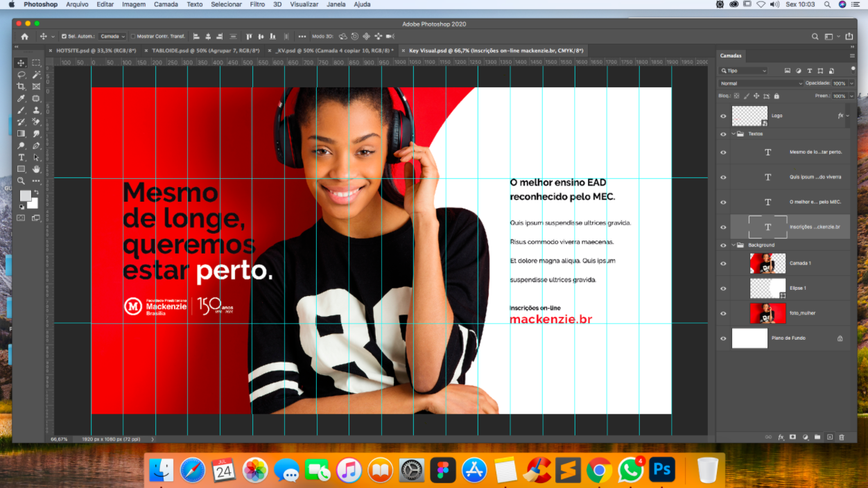
Task: Select the Zoom magnifier tool
Action: (x=21, y=181)
